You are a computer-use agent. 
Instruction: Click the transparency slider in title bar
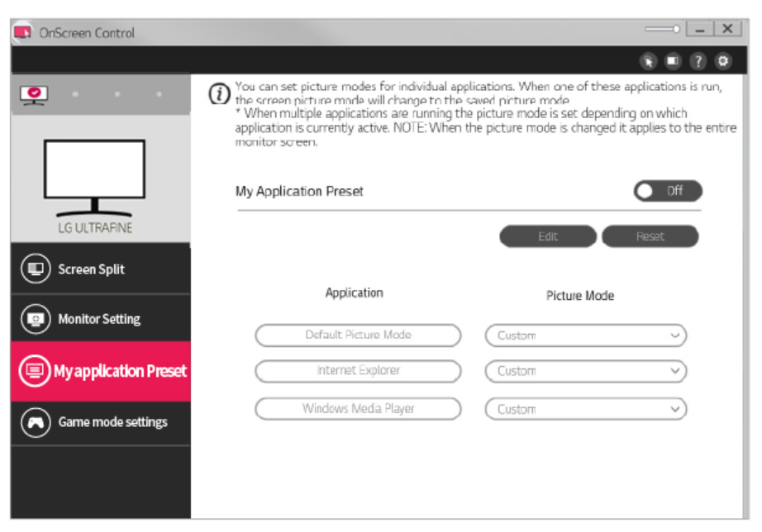pos(662,29)
